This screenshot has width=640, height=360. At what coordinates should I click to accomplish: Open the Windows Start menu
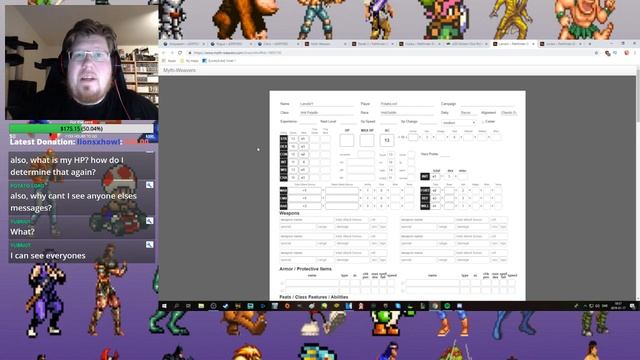[x=164, y=306]
